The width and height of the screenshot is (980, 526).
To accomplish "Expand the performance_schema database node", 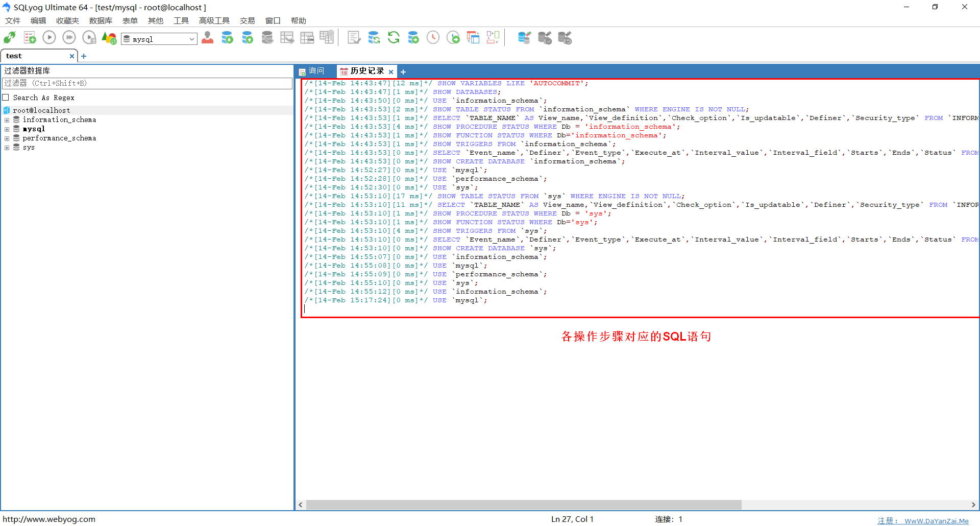I will [x=7, y=138].
